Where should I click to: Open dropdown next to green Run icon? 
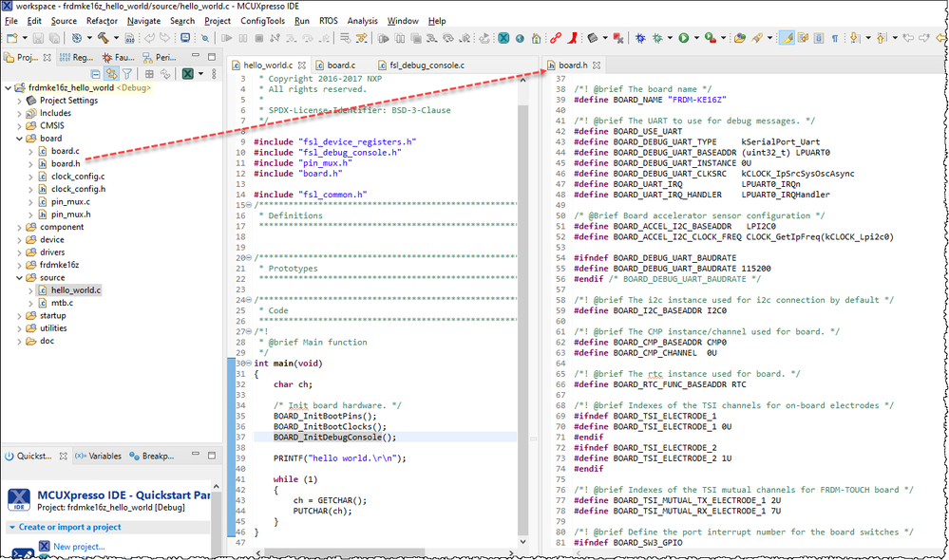click(x=696, y=38)
